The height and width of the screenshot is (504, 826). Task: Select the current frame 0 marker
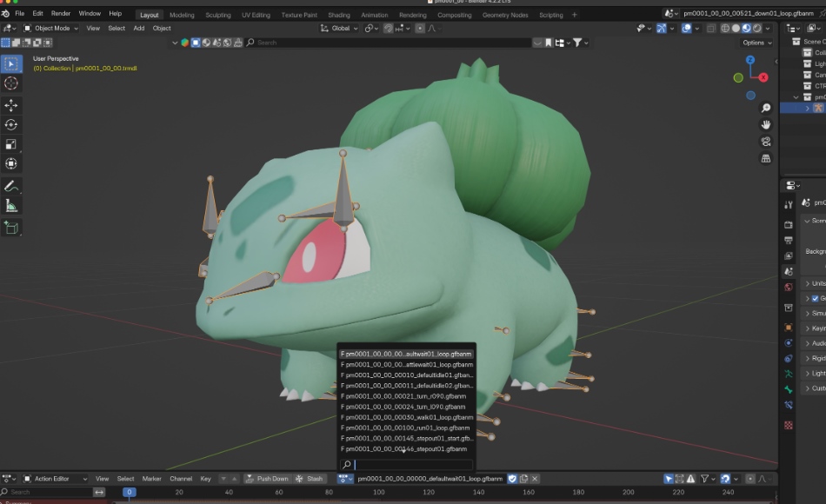coord(129,492)
